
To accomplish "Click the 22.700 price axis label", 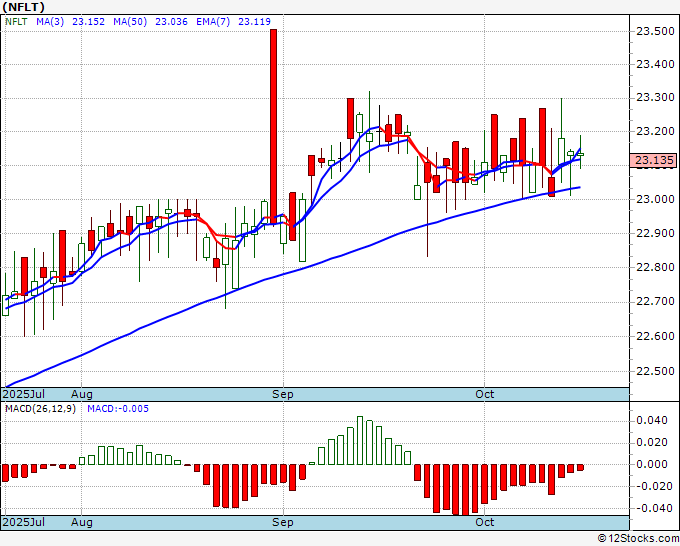I will click(x=655, y=301).
